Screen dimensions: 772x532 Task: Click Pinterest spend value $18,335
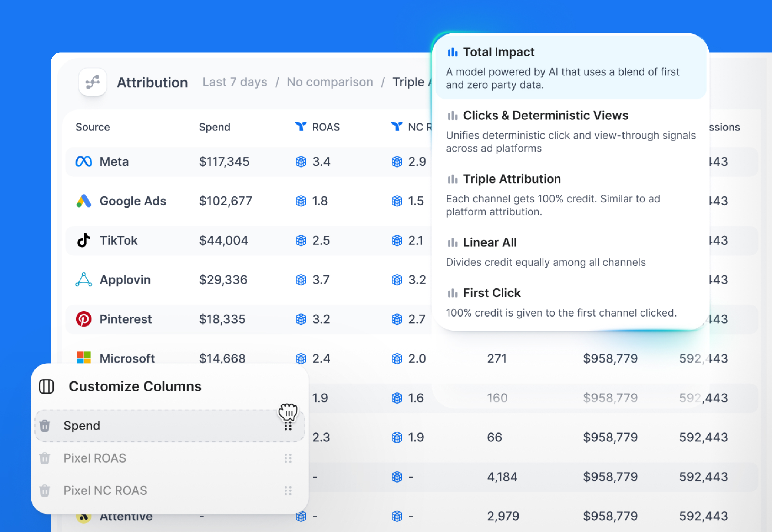point(222,319)
